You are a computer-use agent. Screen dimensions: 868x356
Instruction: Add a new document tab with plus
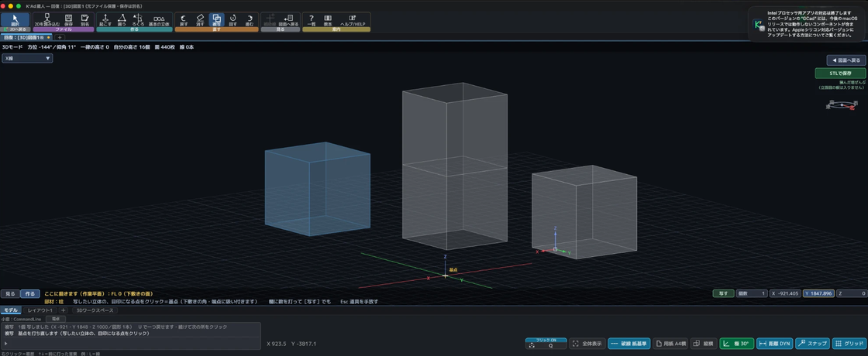tap(60, 37)
